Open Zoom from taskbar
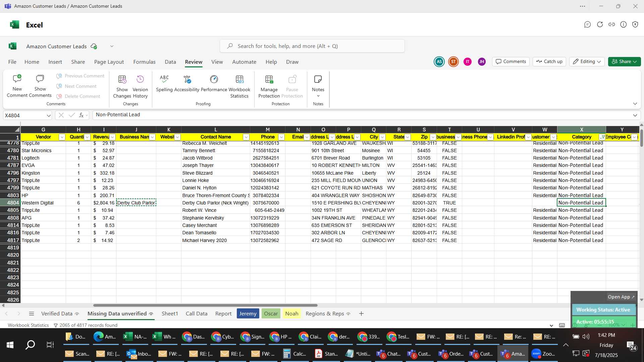The image size is (644, 362). pyautogui.click(x=543, y=354)
